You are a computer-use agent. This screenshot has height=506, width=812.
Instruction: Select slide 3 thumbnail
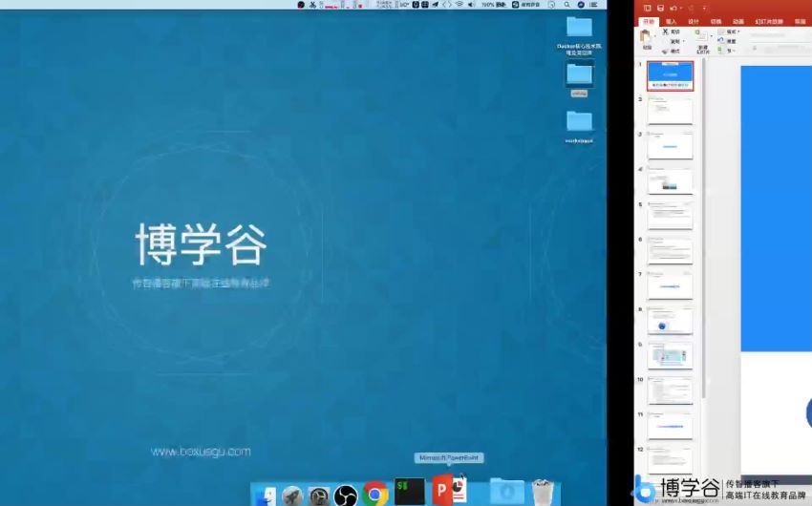[670, 146]
